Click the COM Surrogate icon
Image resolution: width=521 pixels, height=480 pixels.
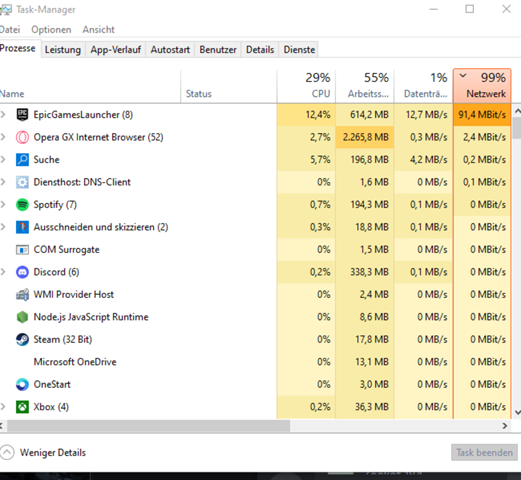point(22,250)
